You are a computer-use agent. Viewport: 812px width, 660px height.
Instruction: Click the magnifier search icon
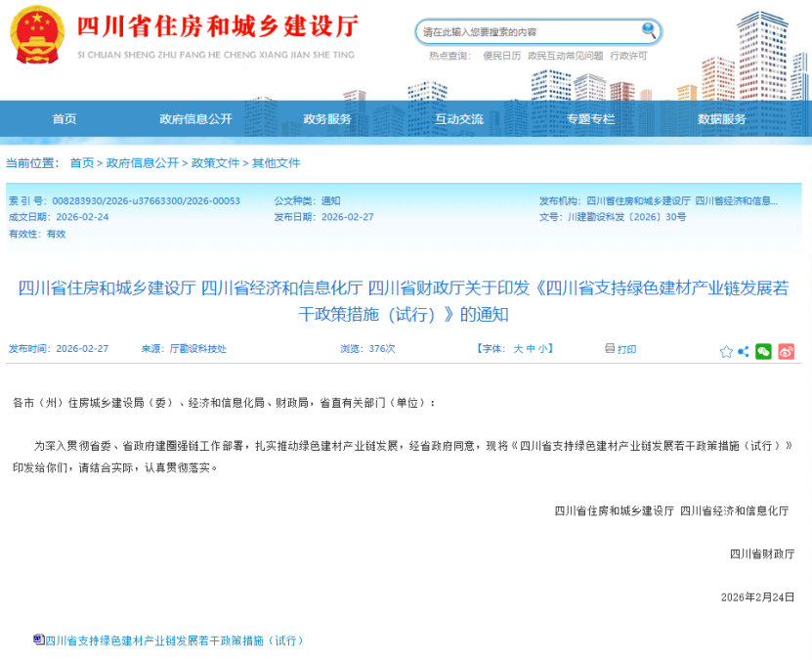point(650,32)
